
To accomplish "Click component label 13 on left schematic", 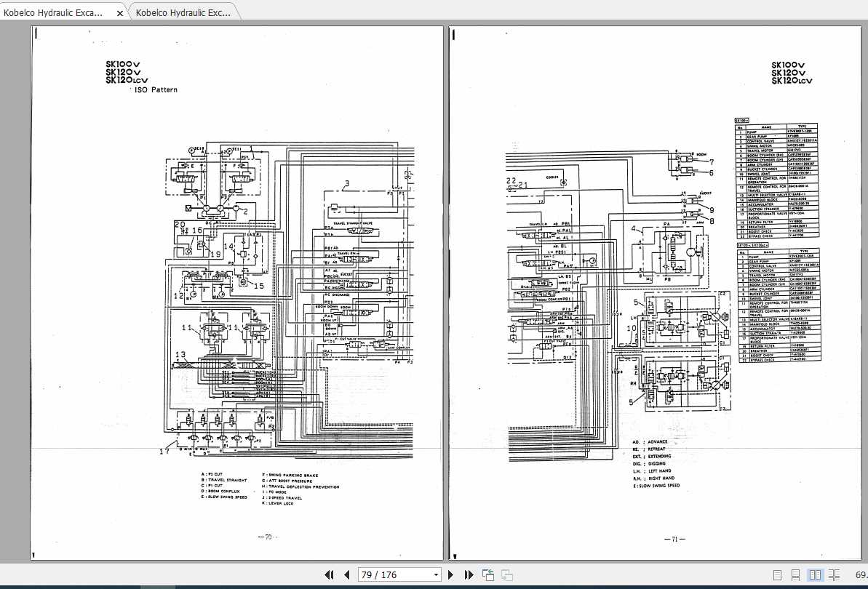I will click(x=180, y=355).
